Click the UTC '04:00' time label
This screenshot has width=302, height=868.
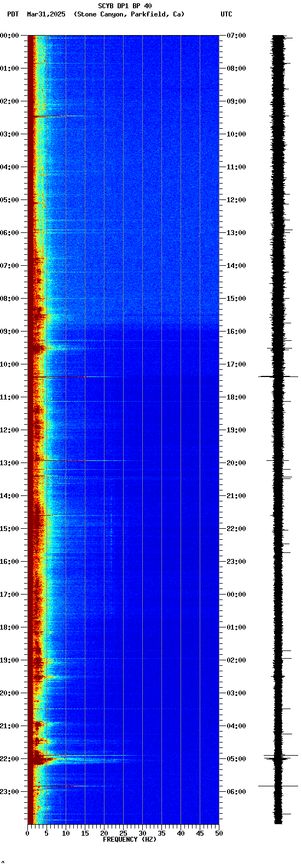click(x=236, y=726)
